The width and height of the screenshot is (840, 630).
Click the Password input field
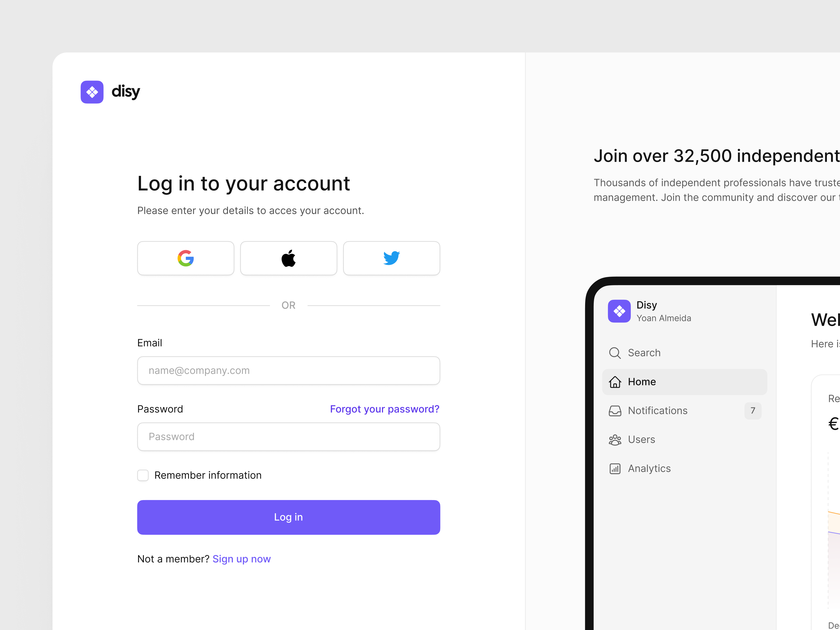click(x=288, y=436)
